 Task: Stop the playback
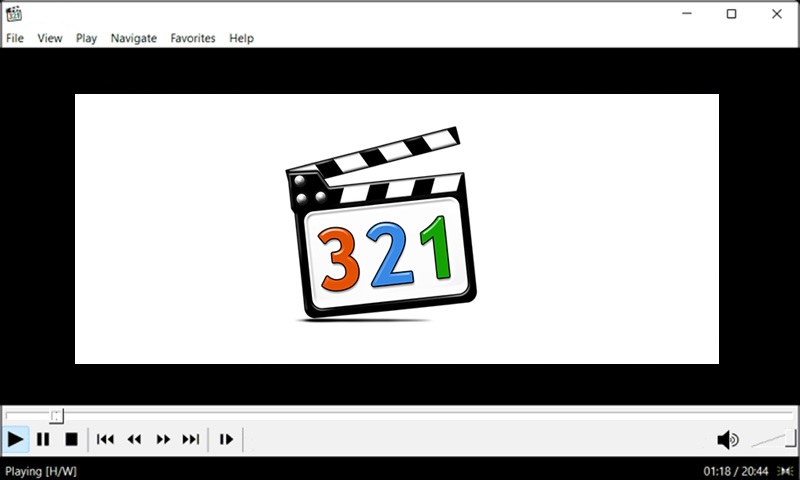[x=71, y=439]
